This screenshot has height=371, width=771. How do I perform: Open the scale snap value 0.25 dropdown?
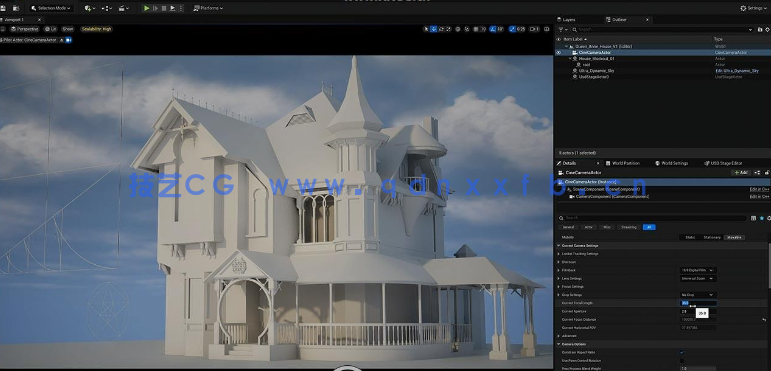click(521, 29)
